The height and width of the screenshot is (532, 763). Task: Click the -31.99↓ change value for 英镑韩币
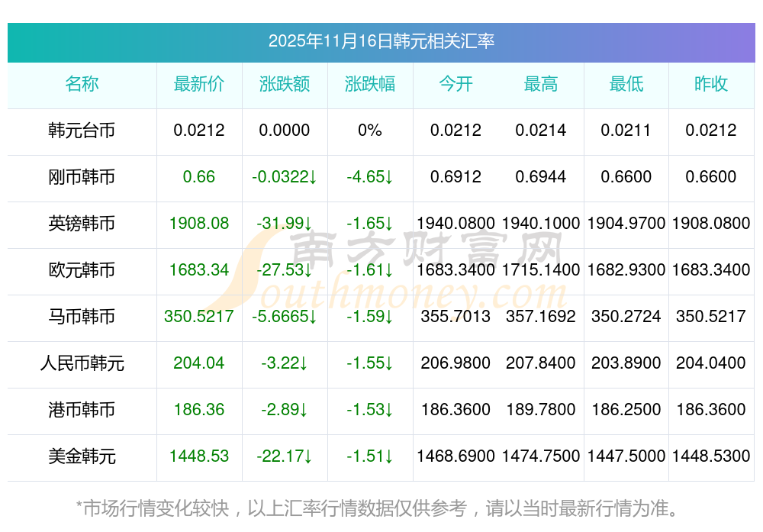click(x=285, y=224)
